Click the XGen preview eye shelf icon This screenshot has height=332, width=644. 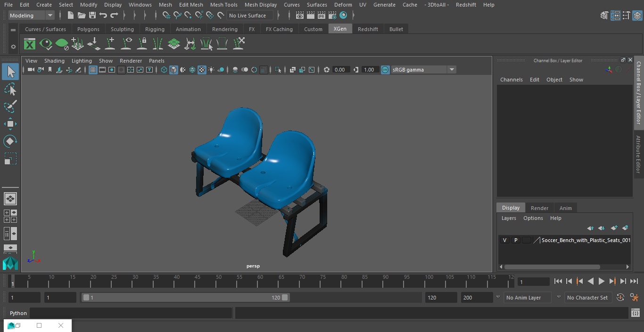[46, 44]
